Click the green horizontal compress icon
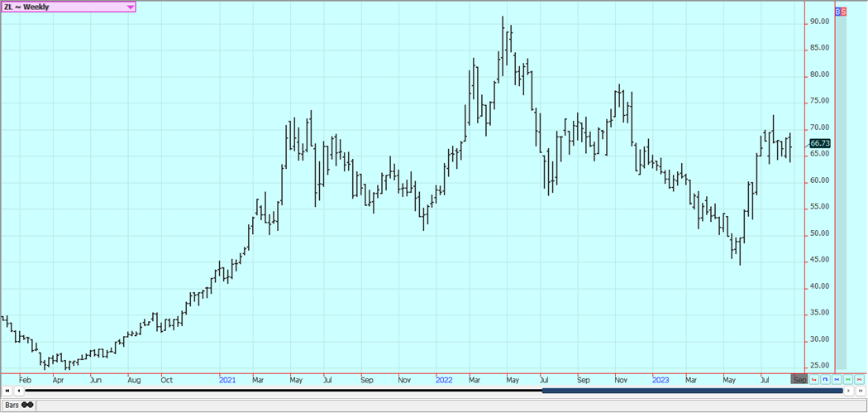 click(848, 380)
